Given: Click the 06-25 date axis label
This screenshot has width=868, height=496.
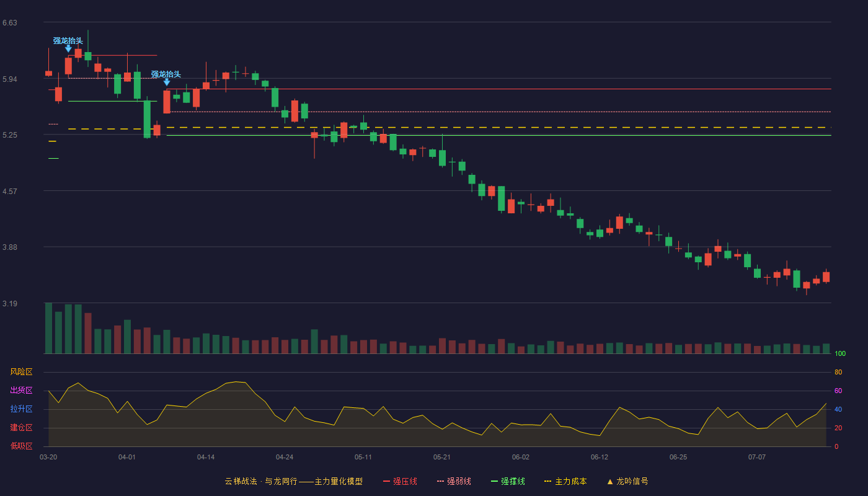Looking at the screenshot, I should click(678, 457).
